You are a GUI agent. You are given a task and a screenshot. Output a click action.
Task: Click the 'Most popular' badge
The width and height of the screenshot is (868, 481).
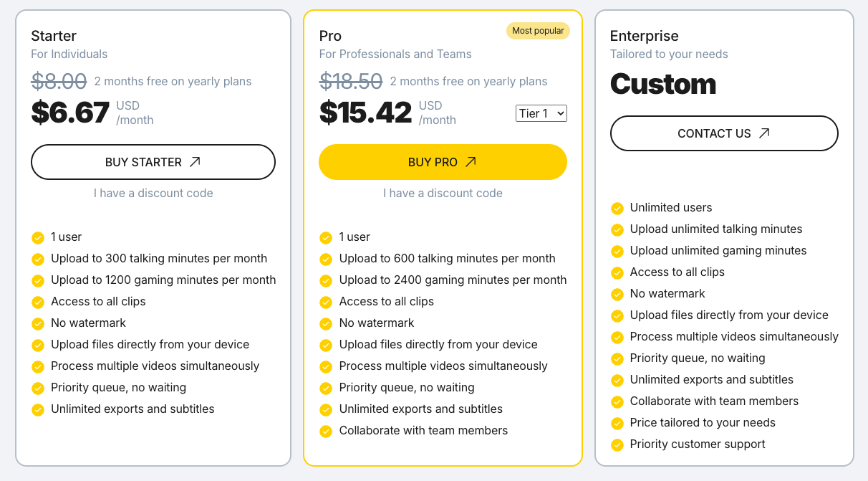[538, 31]
